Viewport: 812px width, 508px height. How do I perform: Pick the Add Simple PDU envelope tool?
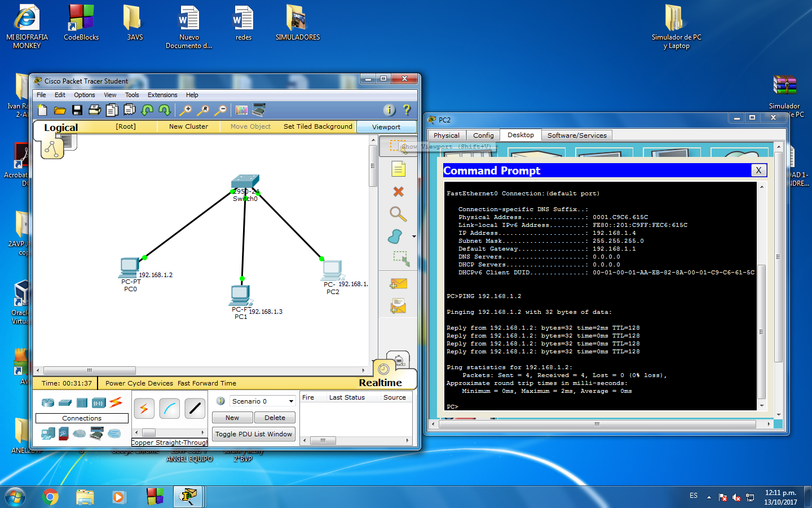point(399,283)
